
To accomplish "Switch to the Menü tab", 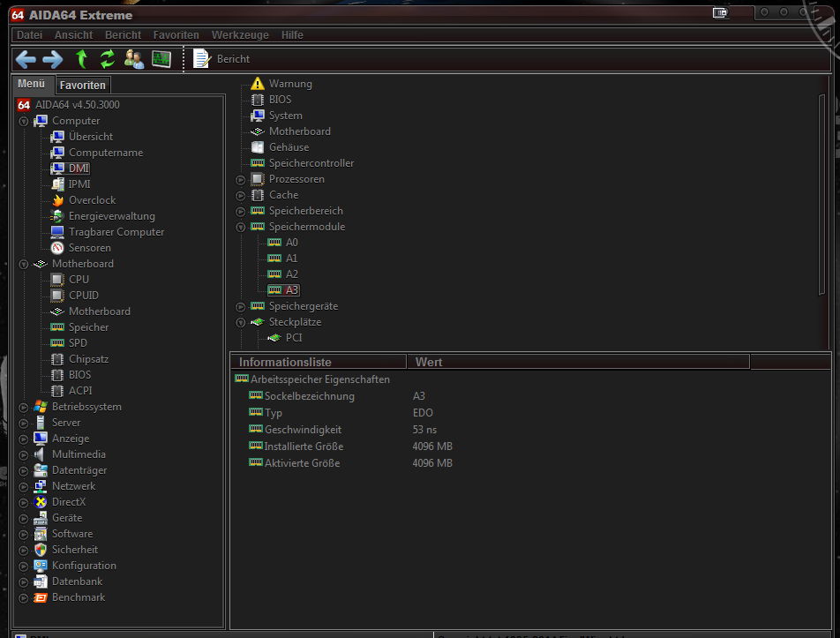I will [x=32, y=84].
